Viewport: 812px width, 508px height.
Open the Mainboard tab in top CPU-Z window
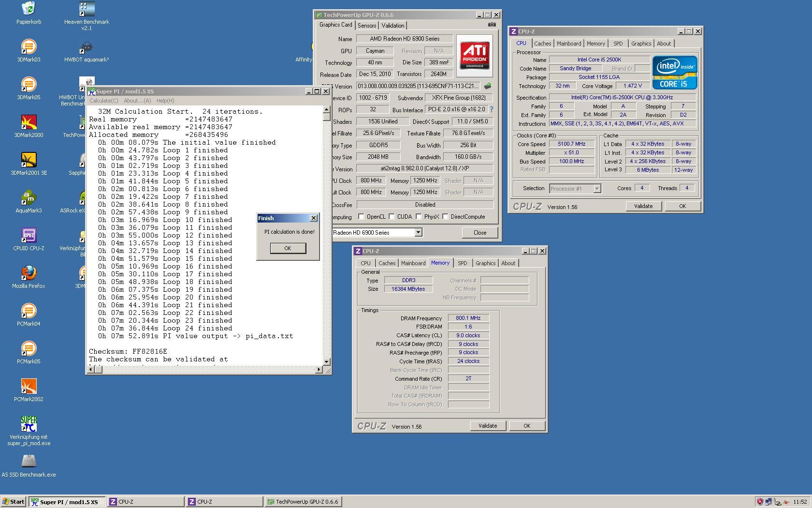tap(569, 44)
